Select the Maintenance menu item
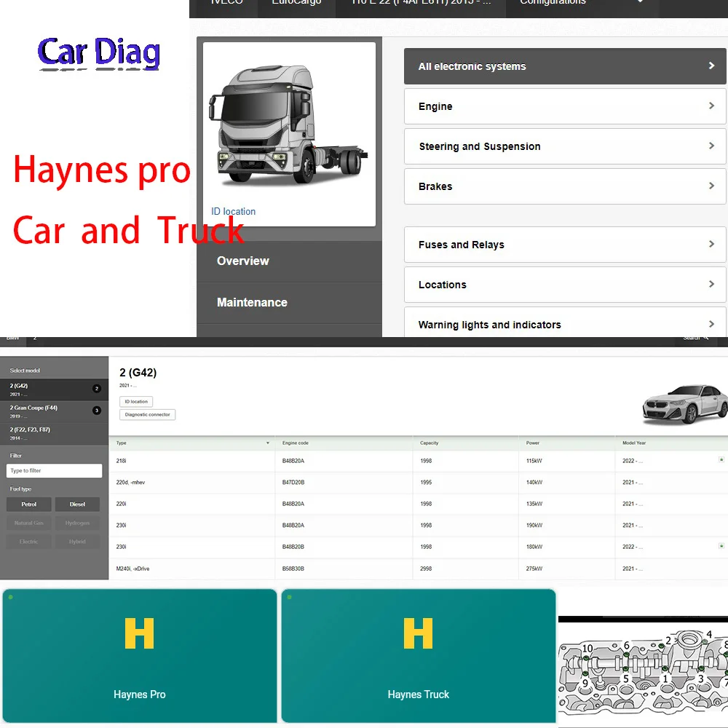728x728 pixels. click(x=253, y=303)
